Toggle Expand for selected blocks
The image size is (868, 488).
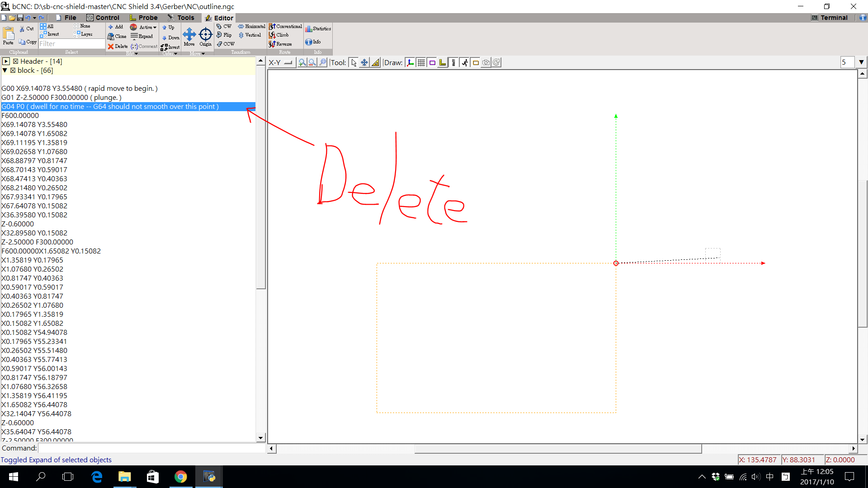142,36
